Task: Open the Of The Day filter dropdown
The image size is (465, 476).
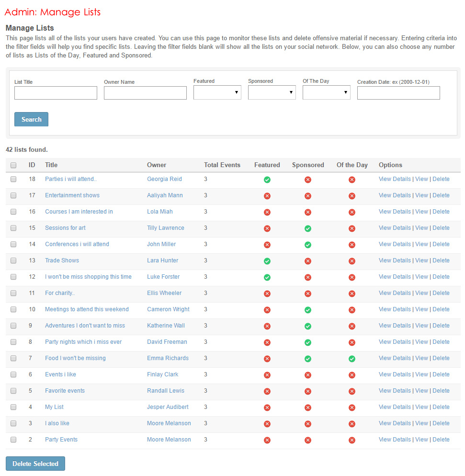Action: (326, 92)
